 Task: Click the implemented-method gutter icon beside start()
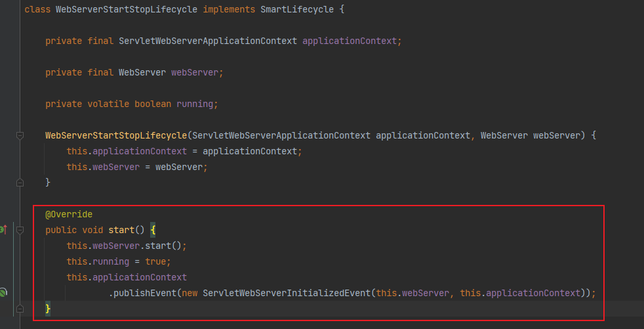coord(3,230)
